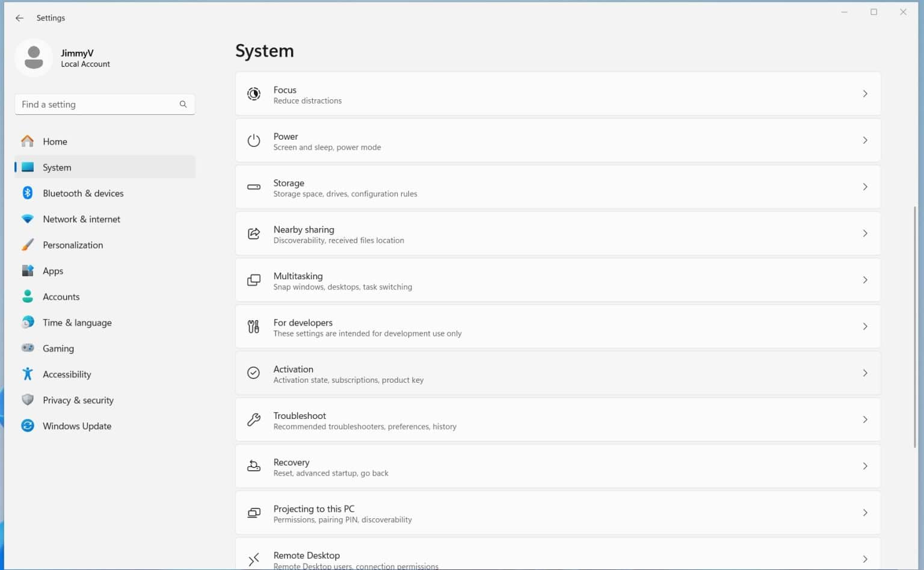Click the Focus icon on the System page
This screenshot has width=924, height=570.
tap(253, 94)
